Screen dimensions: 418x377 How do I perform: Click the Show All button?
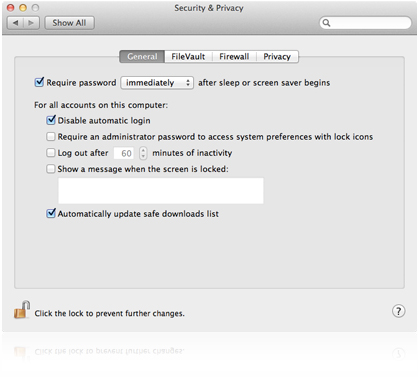(69, 23)
